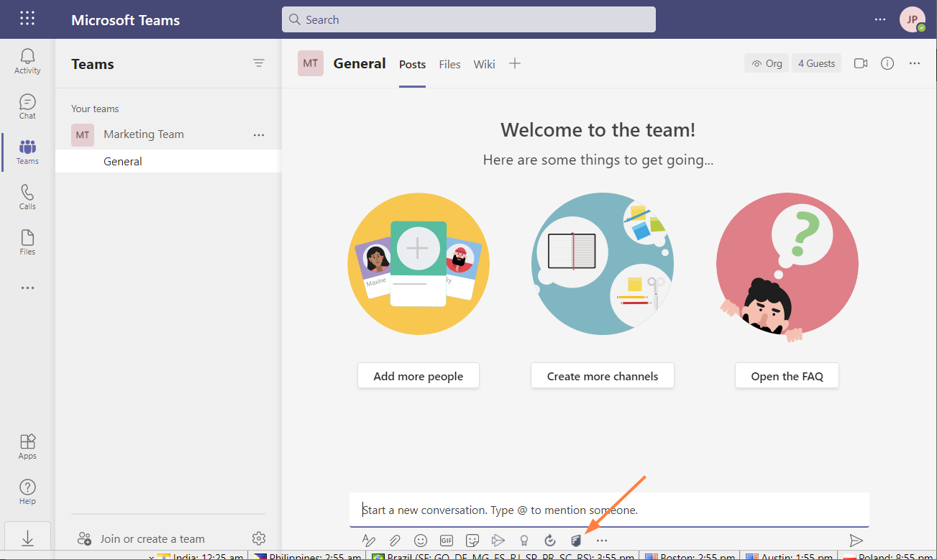Attach a file to the message

point(395,540)
